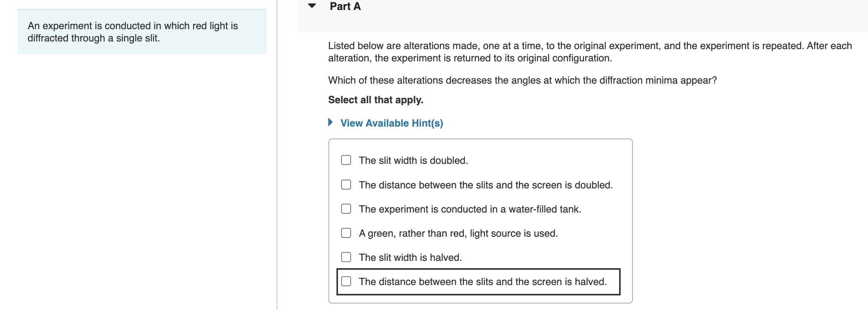This screenshot has width=868, height=310.
Task: Click the View Available Hint(s) text
Action: tap(391, 123)
